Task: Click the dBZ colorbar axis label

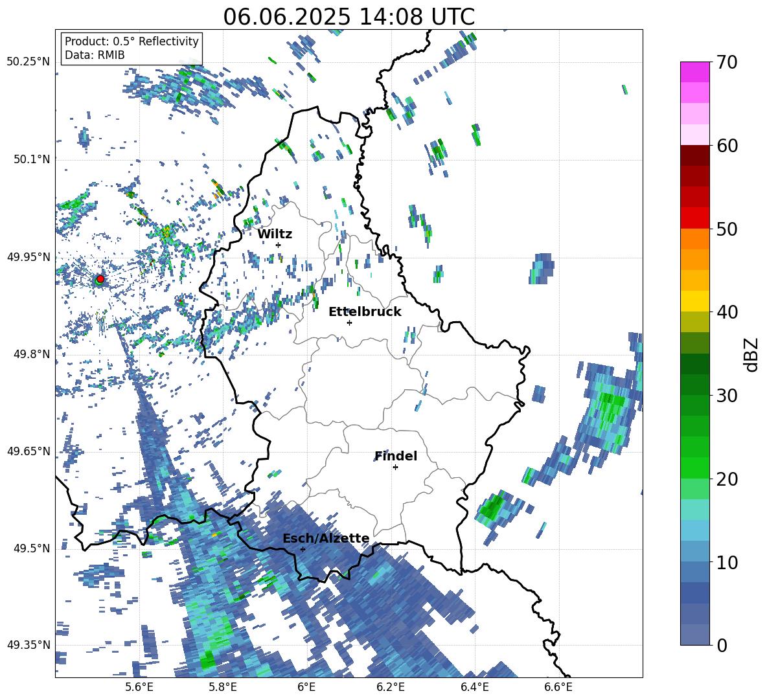Action: (752, 354)
